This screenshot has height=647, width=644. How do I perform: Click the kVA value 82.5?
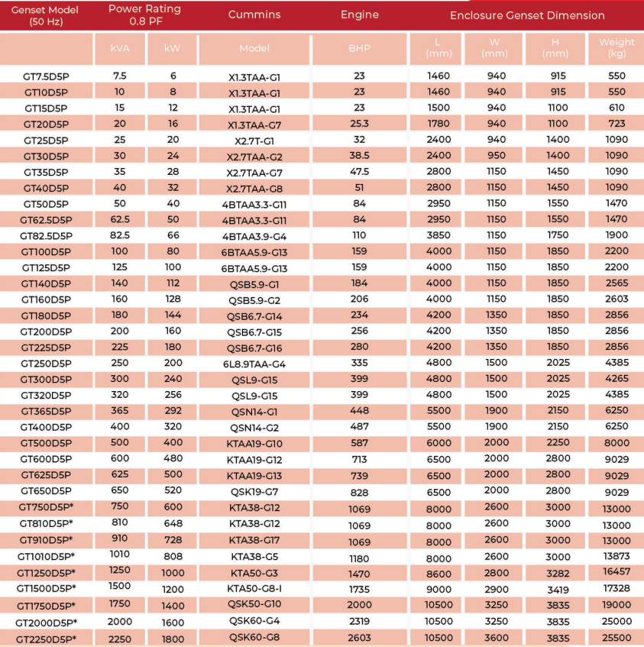click(x=120, y=235)
